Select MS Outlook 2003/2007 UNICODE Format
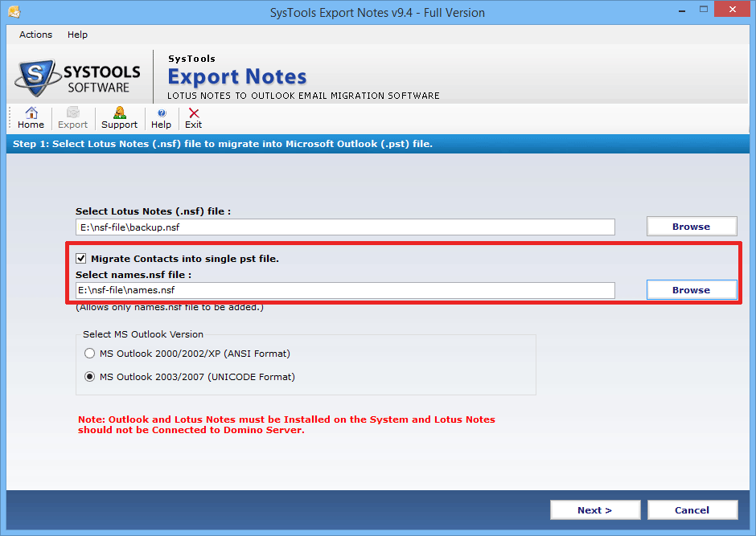 [x=90, y=377]
